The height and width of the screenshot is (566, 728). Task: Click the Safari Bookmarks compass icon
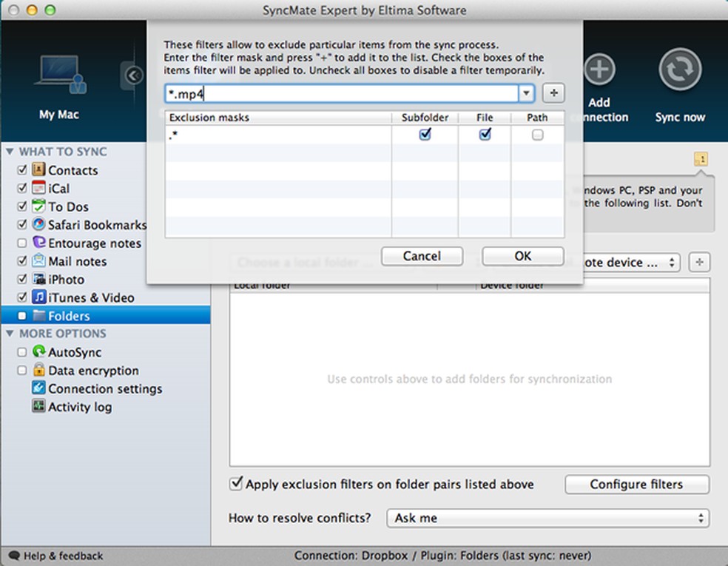(x=38, y=224)
